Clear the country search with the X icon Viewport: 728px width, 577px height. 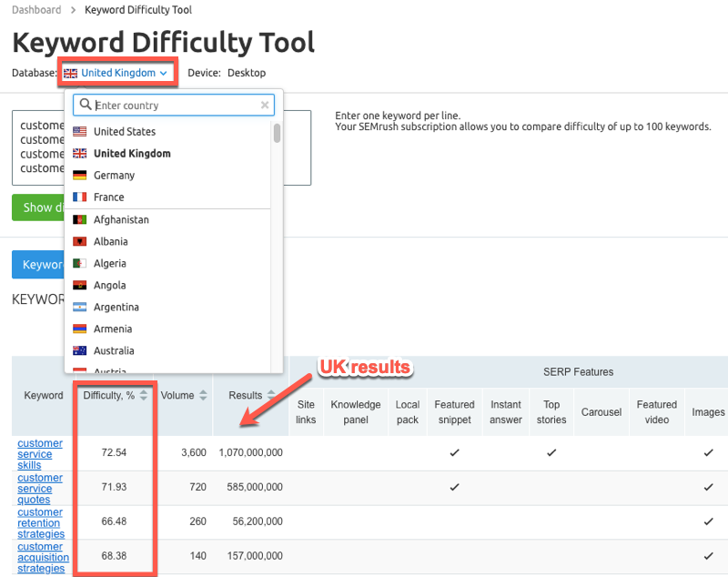[x=265, y=106]
